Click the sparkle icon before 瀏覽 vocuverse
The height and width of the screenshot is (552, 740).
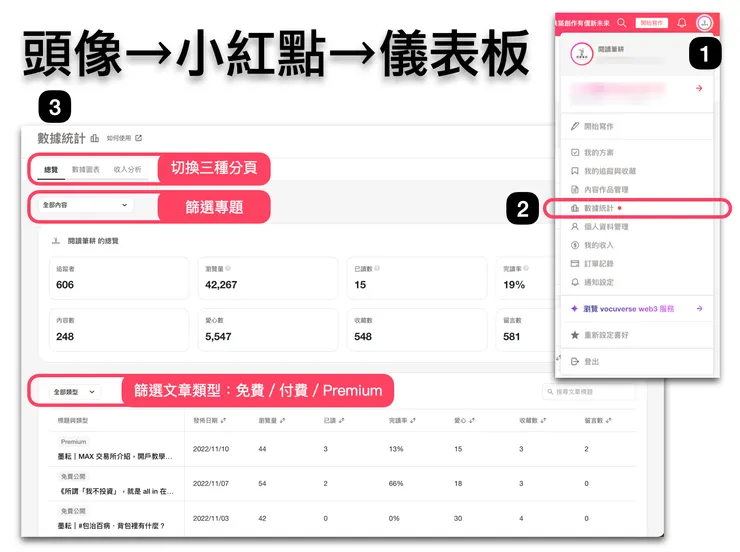574,309
